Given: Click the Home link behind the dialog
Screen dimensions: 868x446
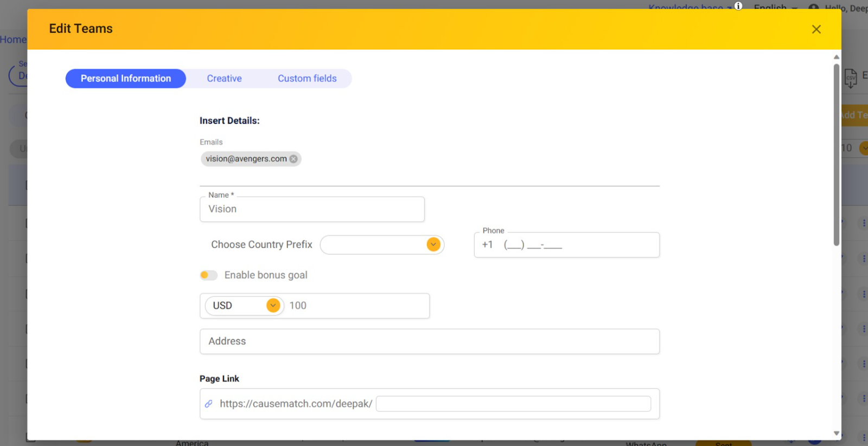Looking at the screenshot, I should 13,40.
